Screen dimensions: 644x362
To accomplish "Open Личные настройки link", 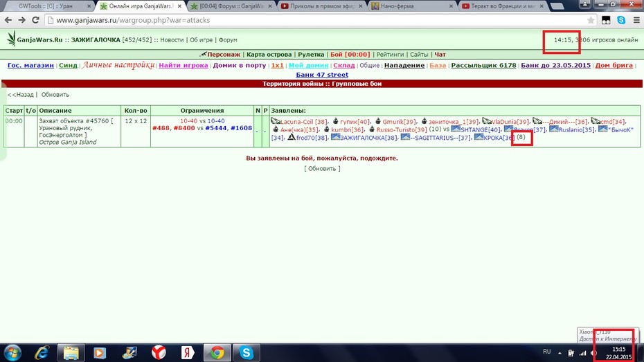I will click(x=118, y=65).
